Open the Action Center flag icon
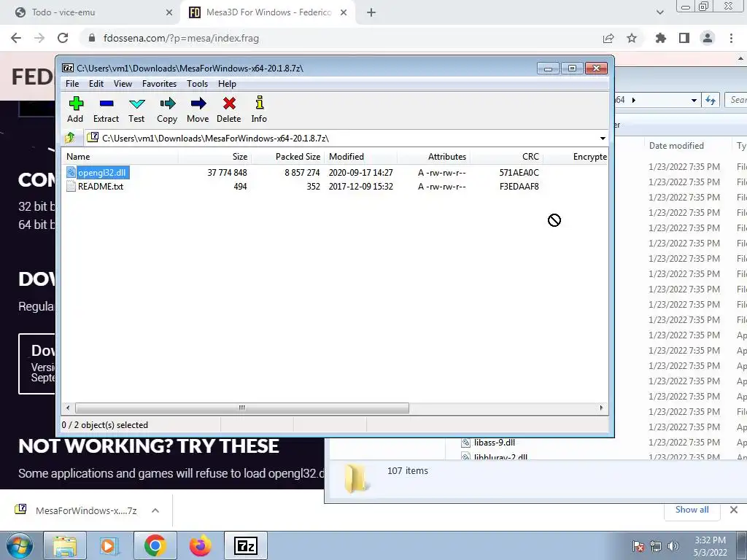747x560 pixels. pos(638,546)
